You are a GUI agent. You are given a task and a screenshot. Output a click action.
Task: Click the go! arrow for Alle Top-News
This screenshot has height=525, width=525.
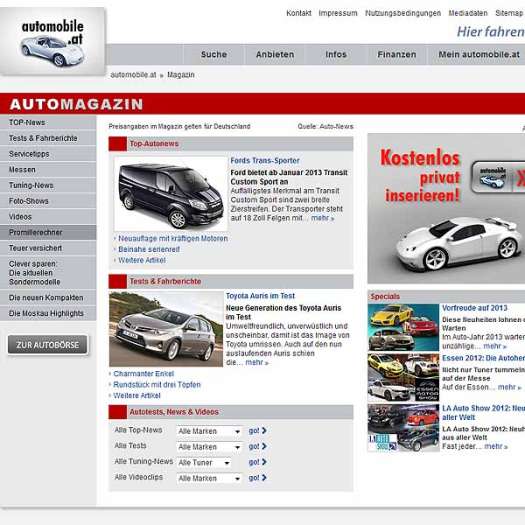coord(257,431)
